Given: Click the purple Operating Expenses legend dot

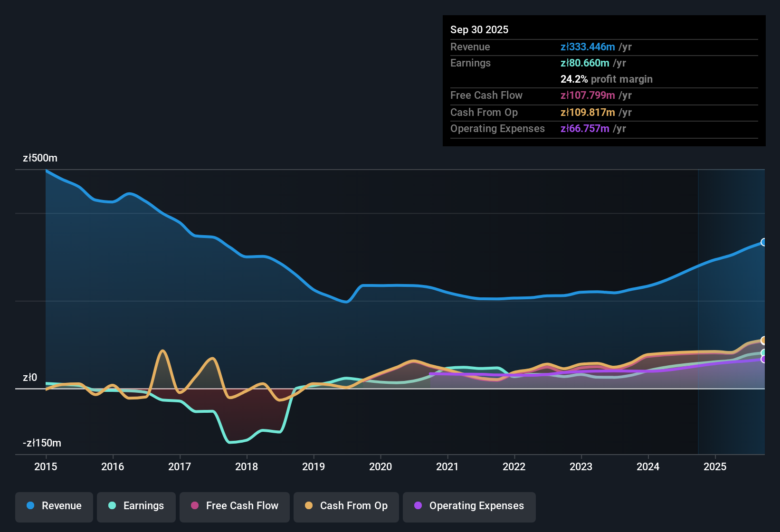Looking at the screenshot, I should [418, 506].
